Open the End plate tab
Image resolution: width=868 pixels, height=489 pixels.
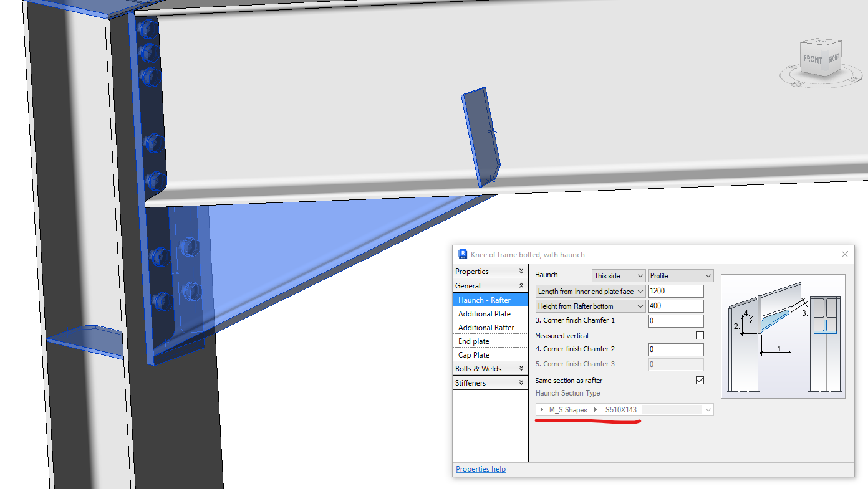click(x=491, y=341)
